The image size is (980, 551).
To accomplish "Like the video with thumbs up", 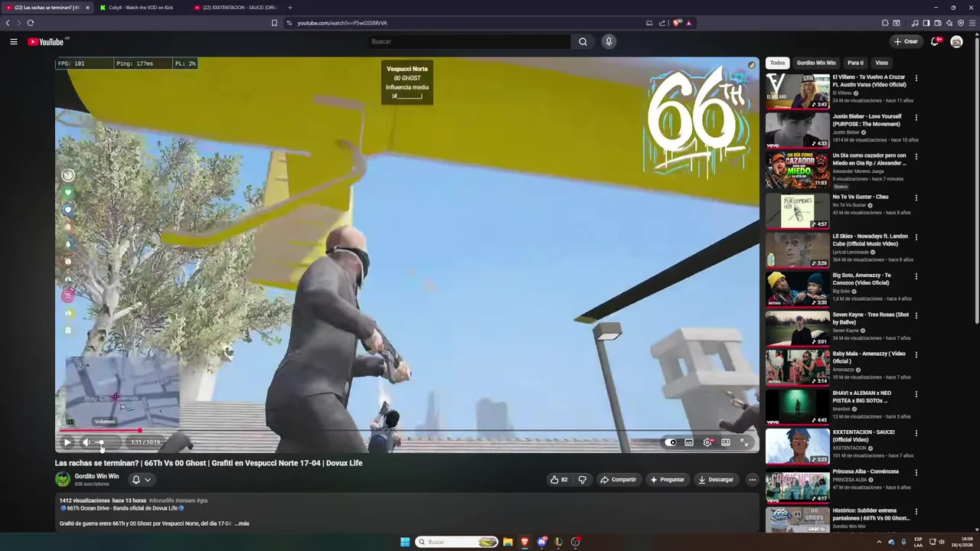I will [559, 480].
